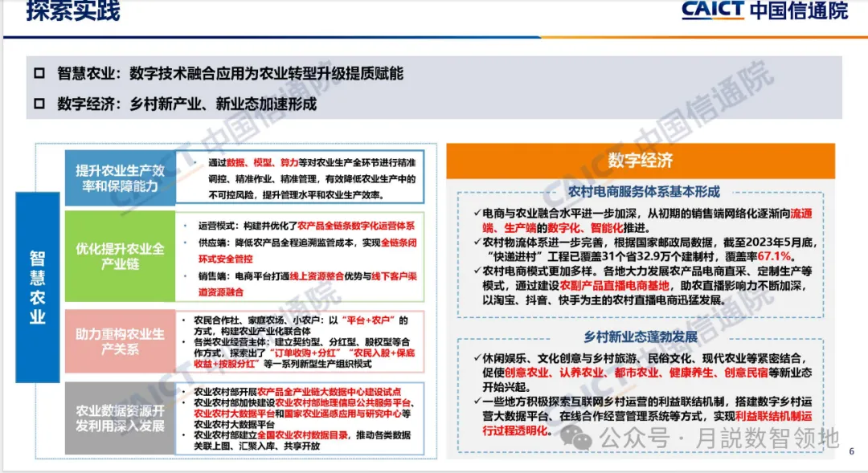Image resolution: width=868 pixels, height=473 pixels.
Task: Click the 中国信通院 text beside the logo
Action: [x=799, y=10]
